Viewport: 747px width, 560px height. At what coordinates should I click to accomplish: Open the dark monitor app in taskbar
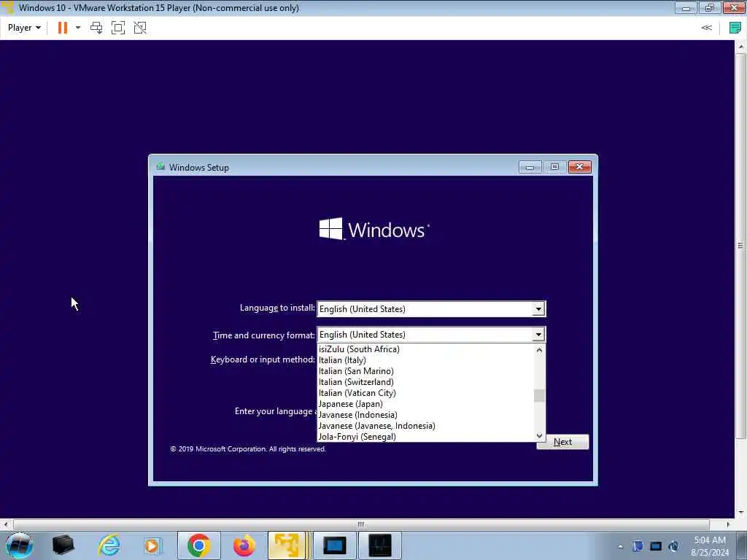tap(379, 545)
